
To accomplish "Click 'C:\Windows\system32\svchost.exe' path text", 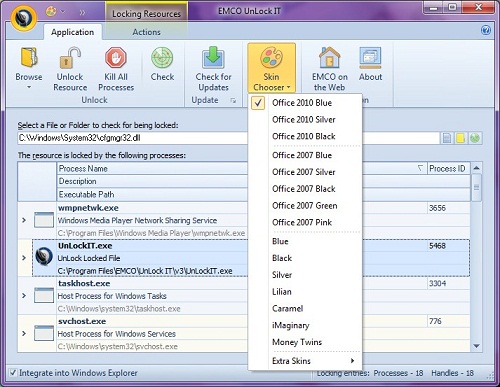I will pyautogui.click(x=117, y=346).
